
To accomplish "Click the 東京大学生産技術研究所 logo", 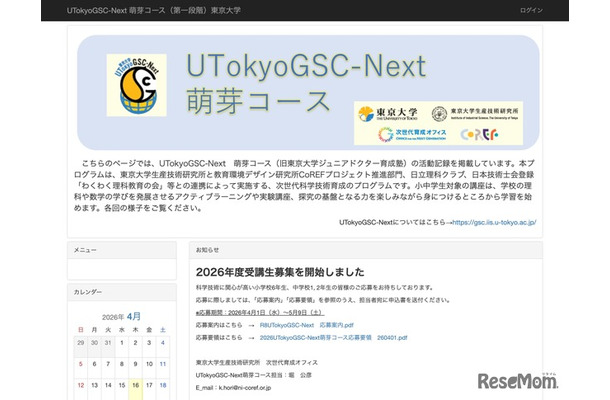I will [475, 114].
